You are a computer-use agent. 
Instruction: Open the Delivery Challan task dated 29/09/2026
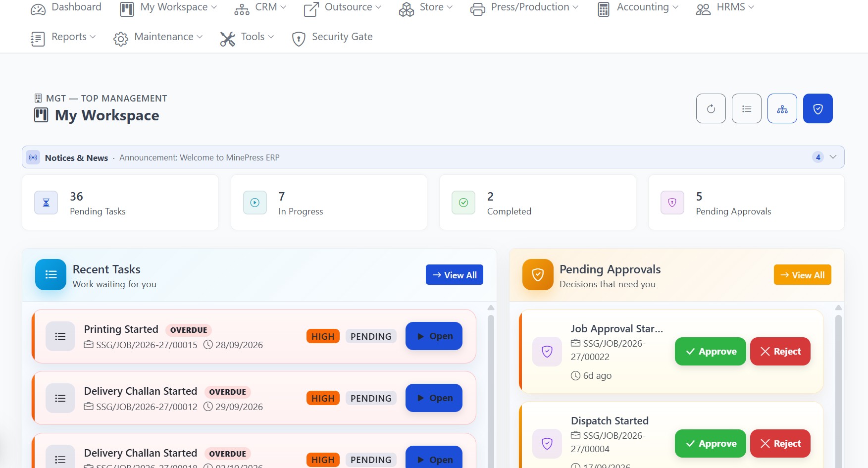coord(434,398)
